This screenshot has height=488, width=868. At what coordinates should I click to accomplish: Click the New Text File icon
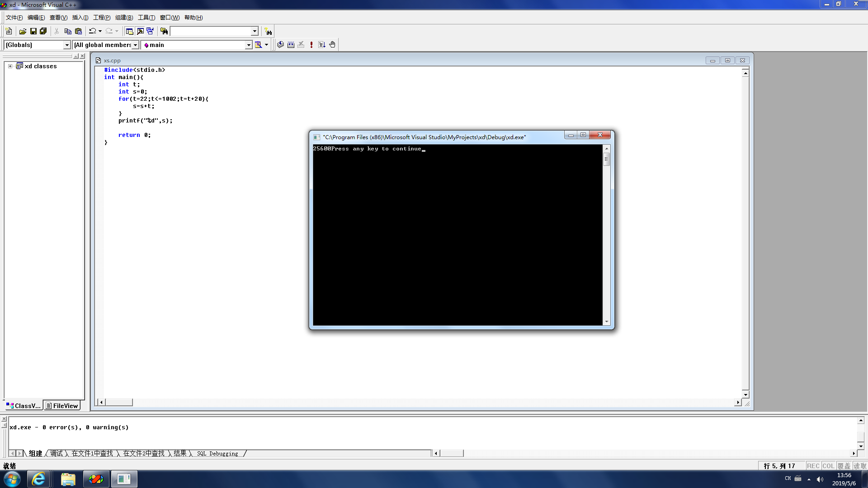click(x=9, y=31)
